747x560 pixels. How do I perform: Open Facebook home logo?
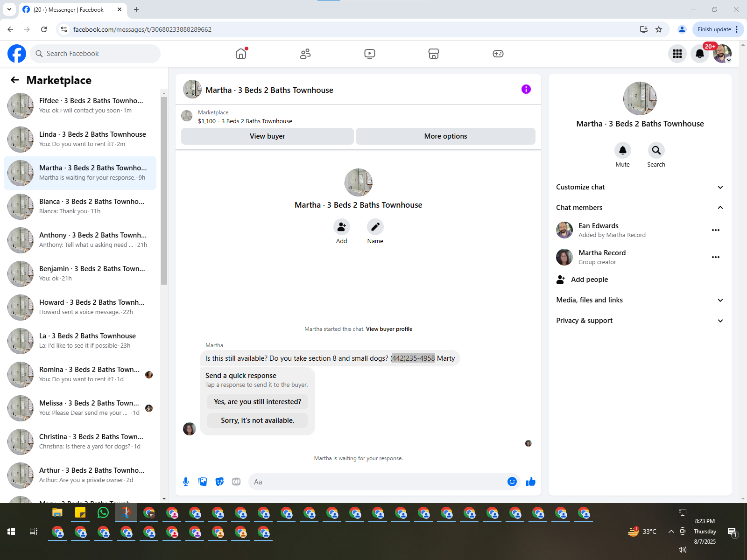pos(17,54)
